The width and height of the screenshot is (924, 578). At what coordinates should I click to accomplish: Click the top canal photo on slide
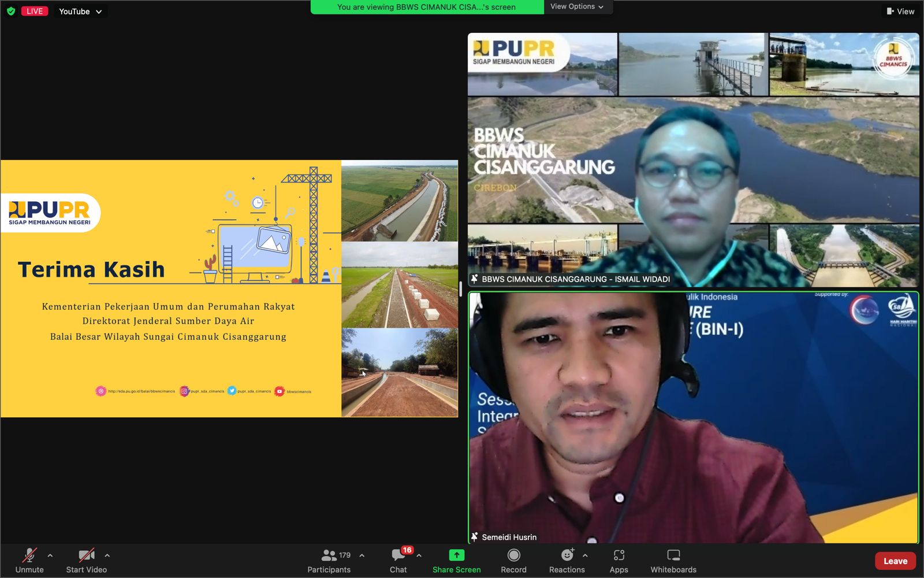pos(400,201)
